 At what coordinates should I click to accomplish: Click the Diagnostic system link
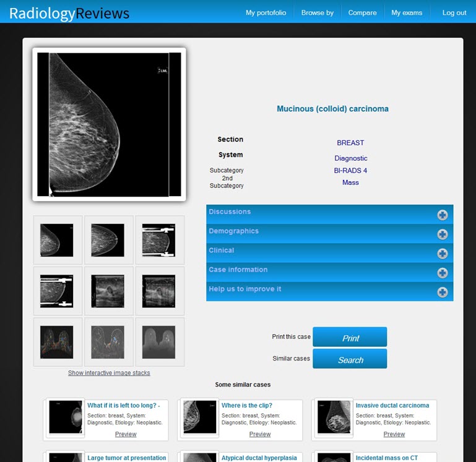click(x=350, y=158)
